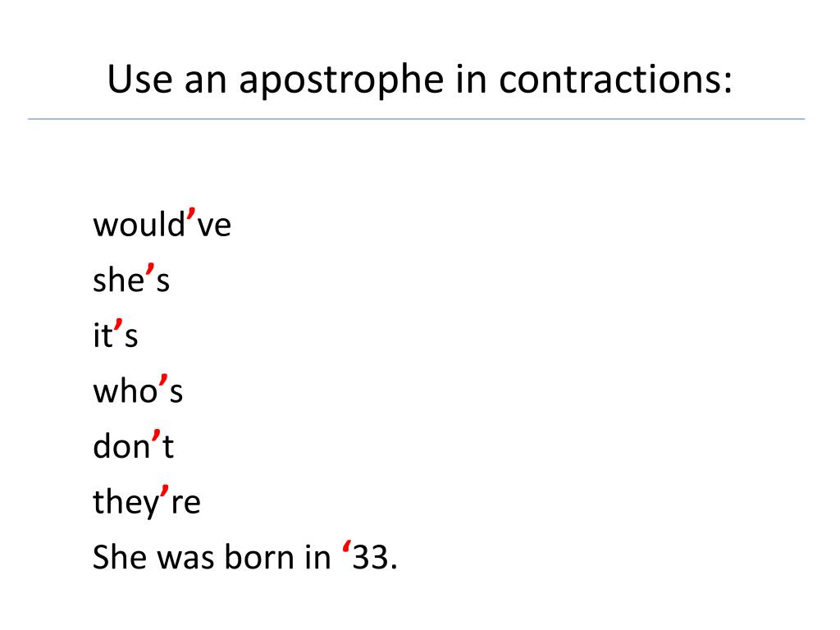Click the red apostrophe in she's
Image resolution: width=840 pixels, height=630 pixels.
pyautogui.click(x=151, y=269)
